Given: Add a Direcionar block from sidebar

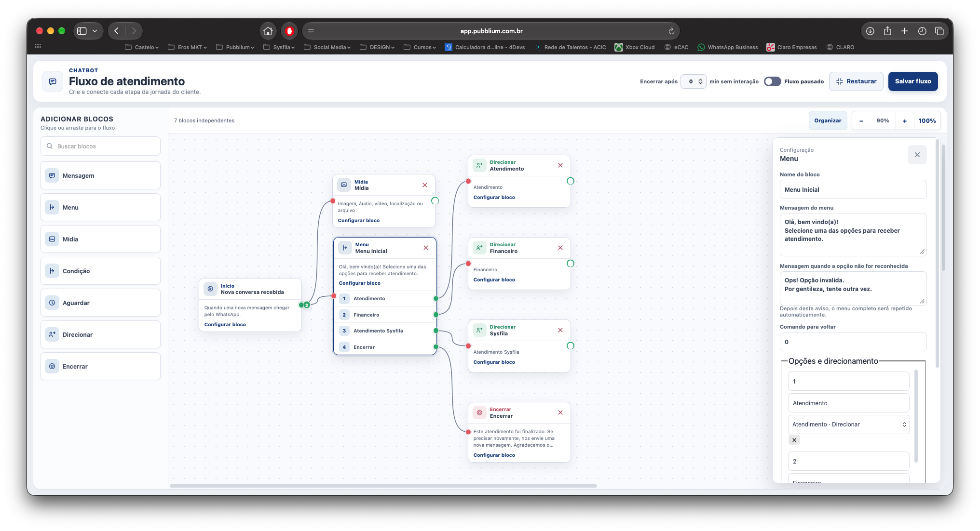Looking at the screenshot, I should pyautogui.click(x=100, y=334).
